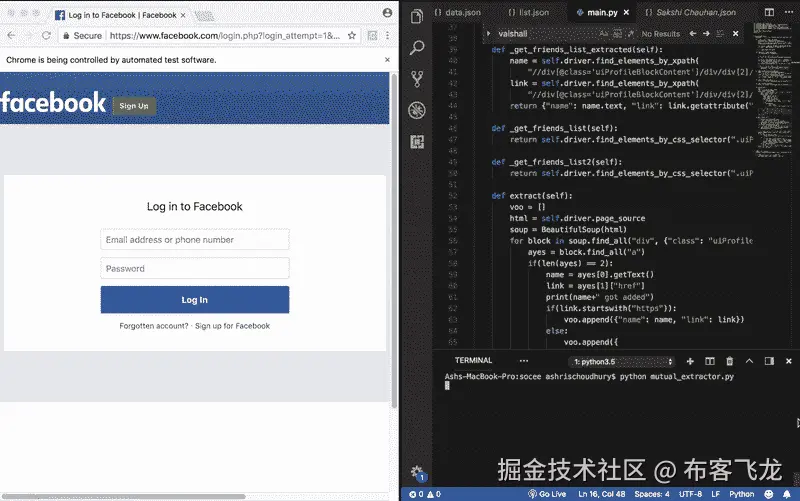Open the Sakshi Chauhan.json tab
This screenshot has height=501, width=800.
pos(691,12)
